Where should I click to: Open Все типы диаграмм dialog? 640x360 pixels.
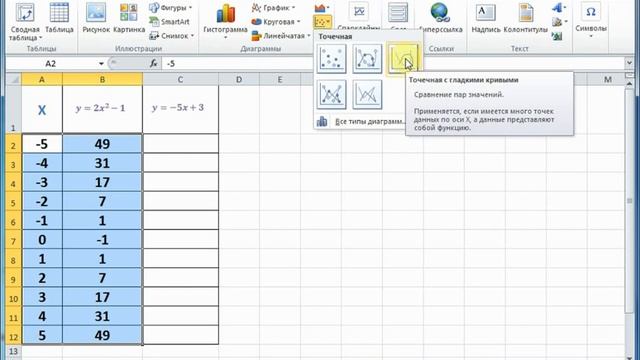pos(360,122)
